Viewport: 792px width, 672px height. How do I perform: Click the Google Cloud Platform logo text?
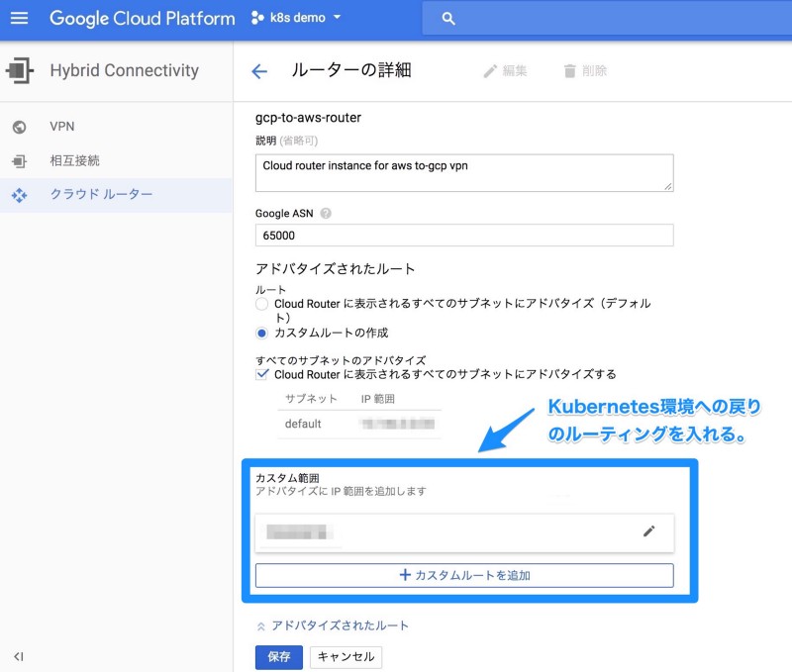[x=143, y=18]
